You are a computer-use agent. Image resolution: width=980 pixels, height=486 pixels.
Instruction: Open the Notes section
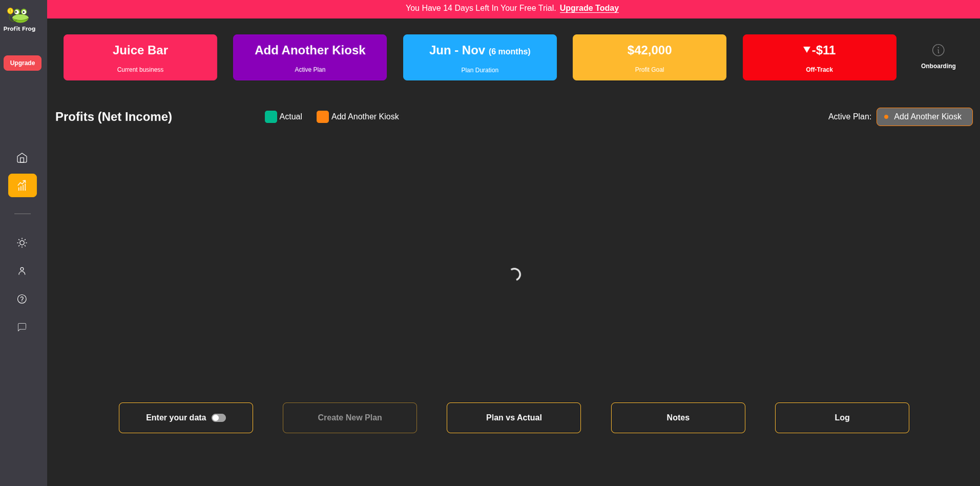(x=677, y=418)
